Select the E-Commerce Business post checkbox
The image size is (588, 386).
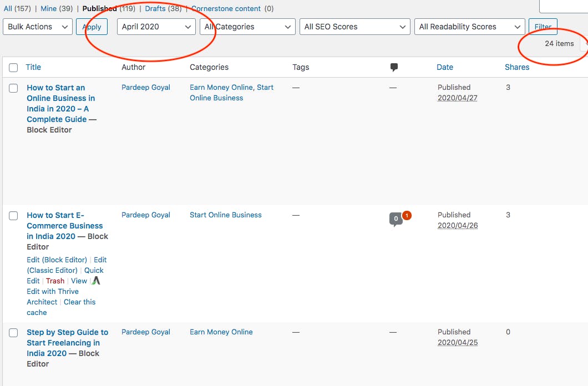(13, 216)
